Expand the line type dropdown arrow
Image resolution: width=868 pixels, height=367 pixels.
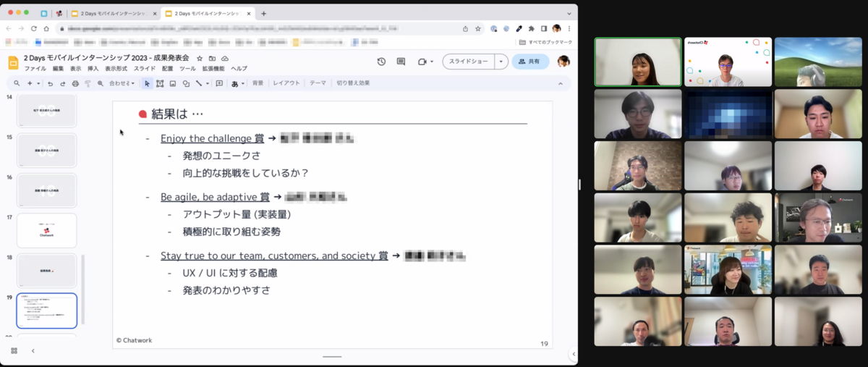(207, 83)
